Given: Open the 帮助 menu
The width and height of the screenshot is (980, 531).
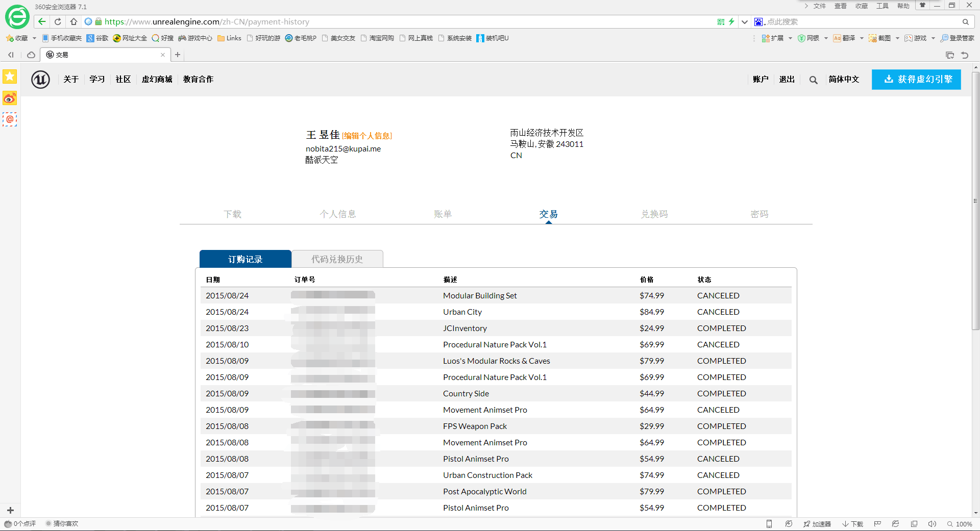Looking at the screenshot, I should click(903, 6).
